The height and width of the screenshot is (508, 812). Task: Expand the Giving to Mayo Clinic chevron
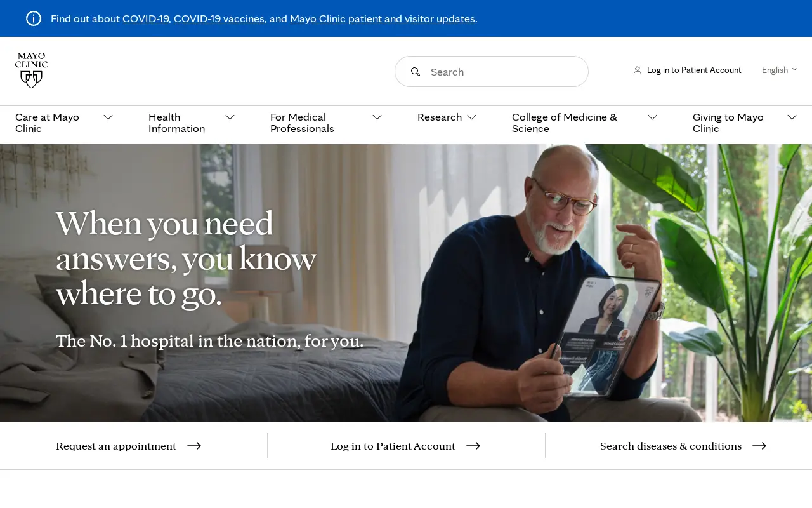coord(792,117)
